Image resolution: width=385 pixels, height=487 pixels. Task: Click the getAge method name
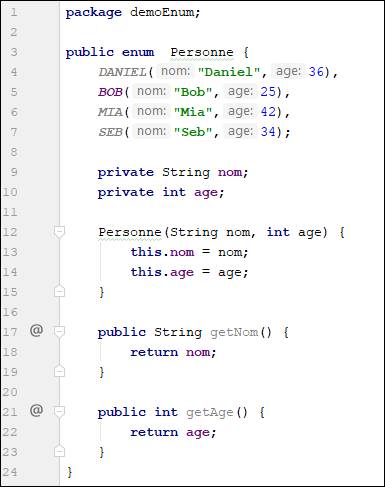point(210,413)
